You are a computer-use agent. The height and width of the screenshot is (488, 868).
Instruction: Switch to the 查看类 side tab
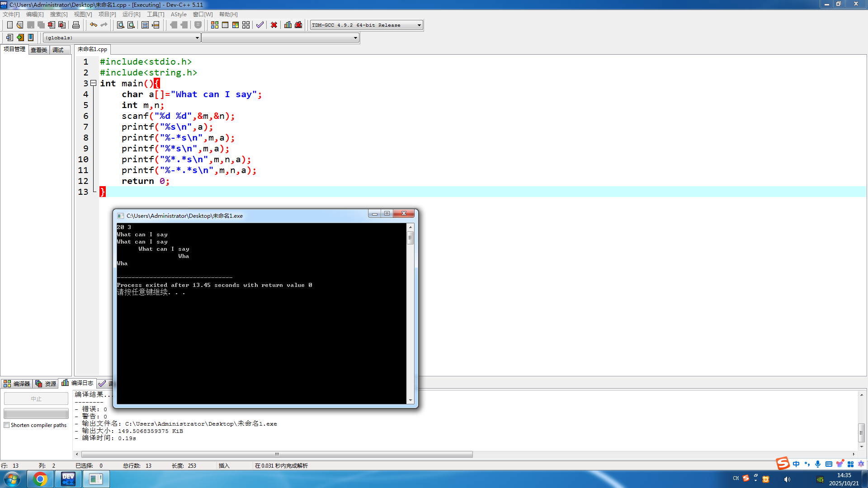click(39, 50)
